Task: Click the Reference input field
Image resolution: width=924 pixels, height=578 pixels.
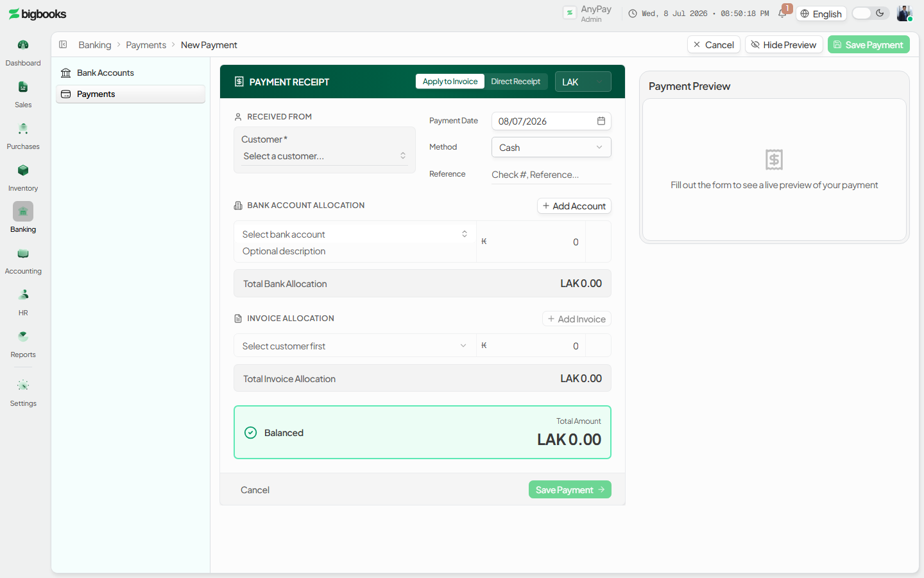Action: coord(551,175)
